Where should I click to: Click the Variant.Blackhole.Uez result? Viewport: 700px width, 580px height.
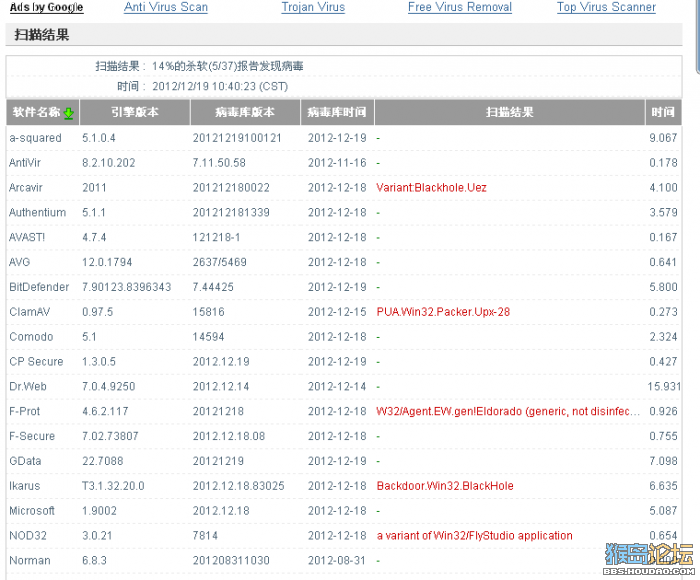tap(431, 188)
